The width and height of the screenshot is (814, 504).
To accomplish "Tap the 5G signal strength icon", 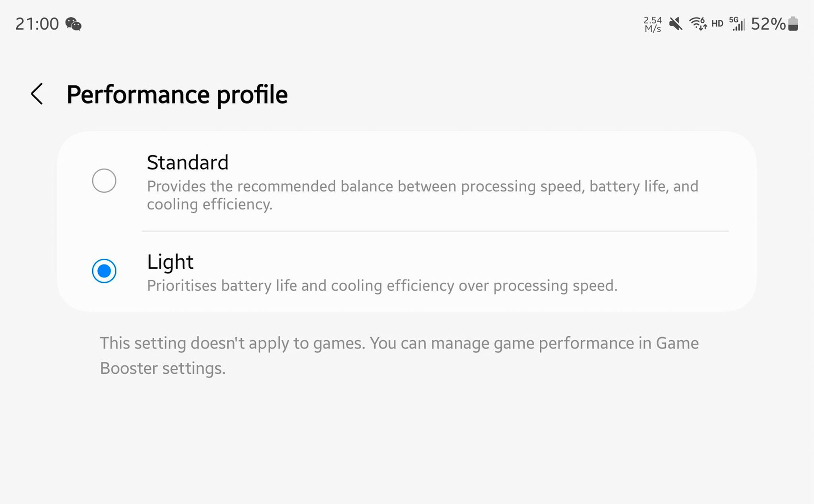I will (737, 24).
